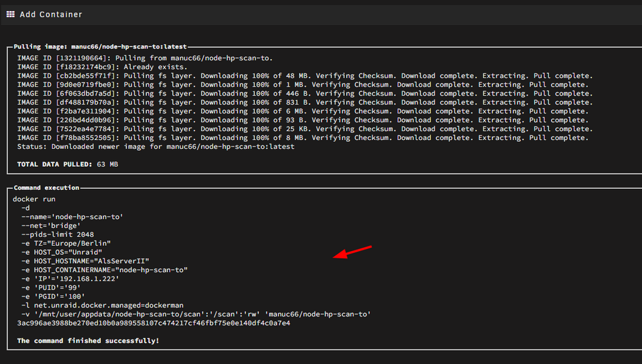Select the f2ba7e311904 6 MB layer line

(x=303, y=111)
